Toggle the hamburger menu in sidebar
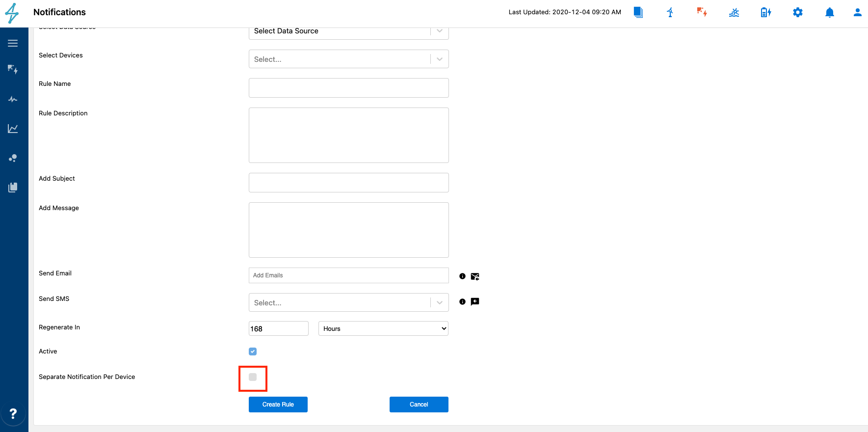 point(13,43)
